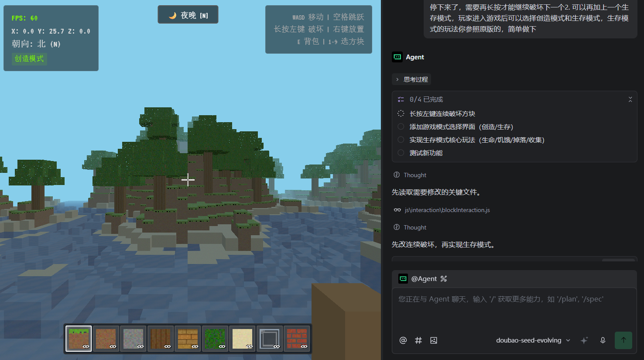This screenshot has width=644, height=360.
Task: Click the Agent avatar in the input header
Action: tap(403, 278)
